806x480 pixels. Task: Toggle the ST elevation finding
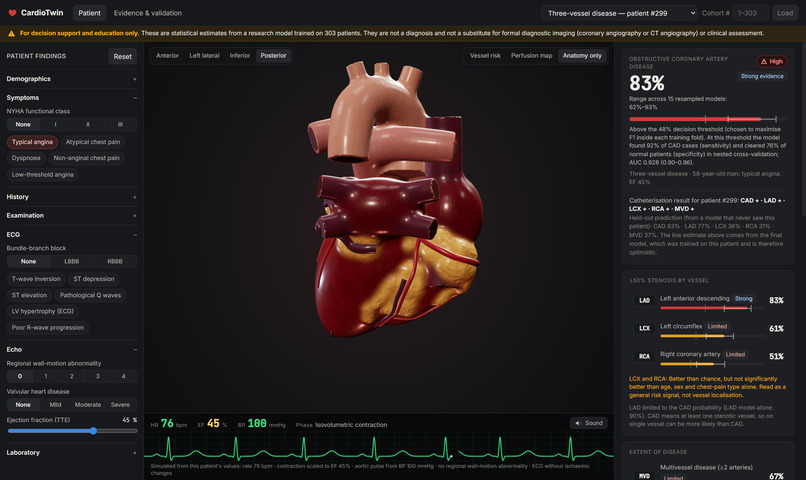pyautogui.click(x=29, y=296)
